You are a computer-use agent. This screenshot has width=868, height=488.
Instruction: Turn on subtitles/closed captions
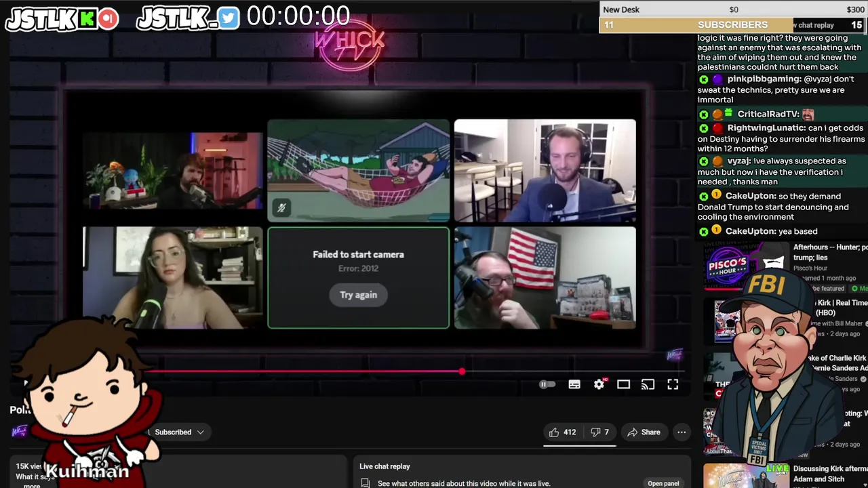pyautogui.click(x=574, y=385)
